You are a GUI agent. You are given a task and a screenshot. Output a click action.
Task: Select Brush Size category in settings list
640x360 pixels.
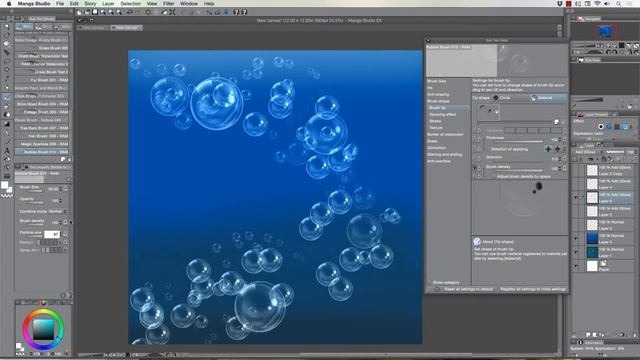(x=437, y=81)
